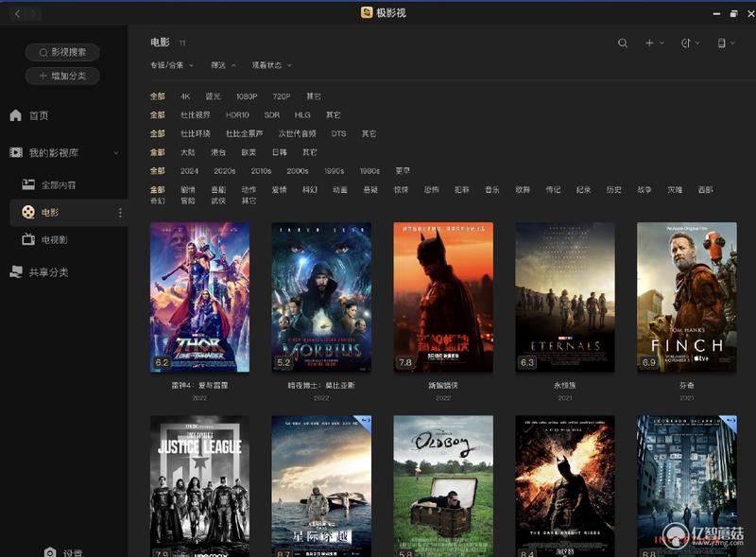
Task: Open the 星际穿越 Interstellar poster
Action: [x=321, y=486]
